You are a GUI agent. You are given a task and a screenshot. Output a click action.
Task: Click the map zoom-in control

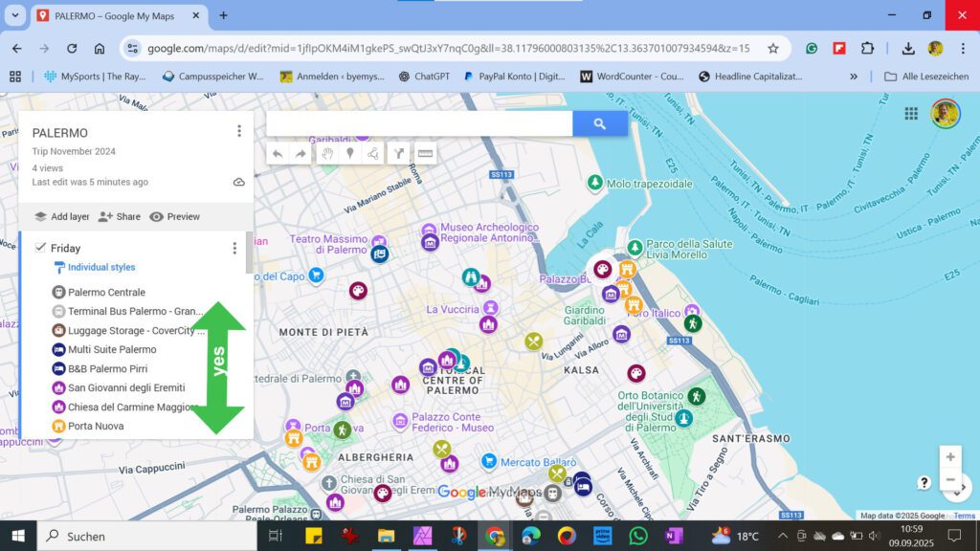coord(949,456)
